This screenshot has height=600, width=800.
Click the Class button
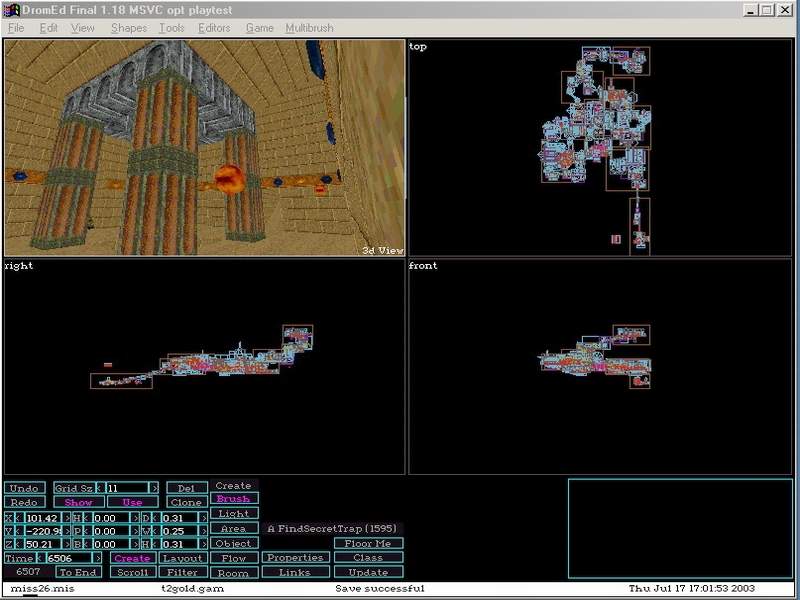368,558
